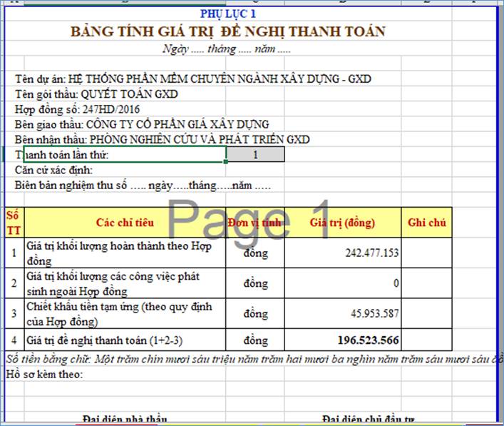This screenshot has width=504, height=426.
Task: Click the 'Bên giao thầu' company name row
Action: 141,124
